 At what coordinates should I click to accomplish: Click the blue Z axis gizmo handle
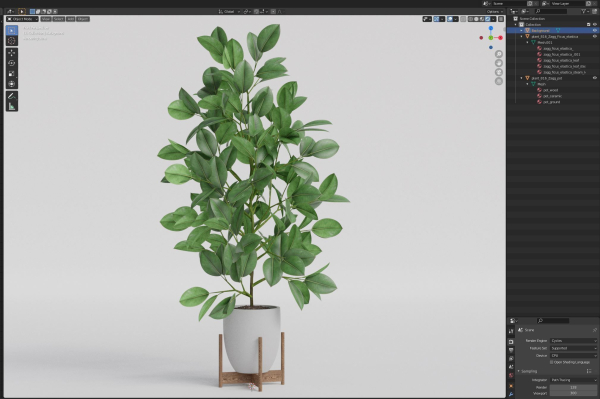491,28
